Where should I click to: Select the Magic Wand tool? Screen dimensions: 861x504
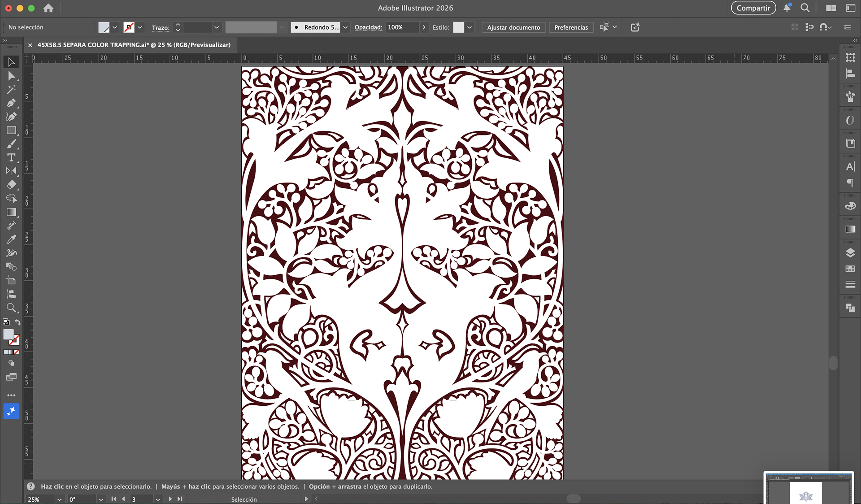pyautogui.click(x=11, y=89)
